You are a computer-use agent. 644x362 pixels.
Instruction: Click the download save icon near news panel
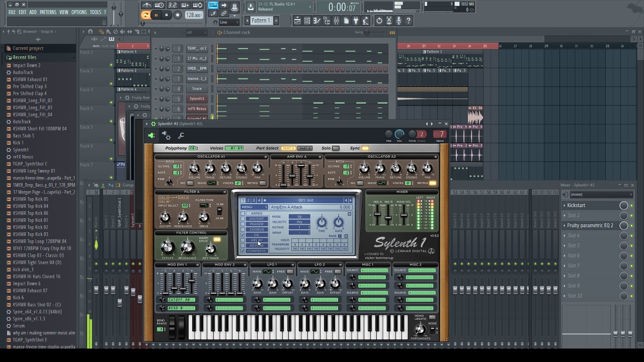click(250, 7)
